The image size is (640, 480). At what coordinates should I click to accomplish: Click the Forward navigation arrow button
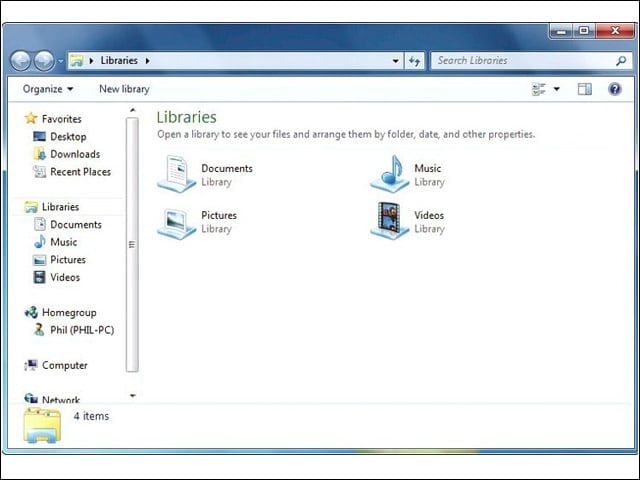click(44, 61)
